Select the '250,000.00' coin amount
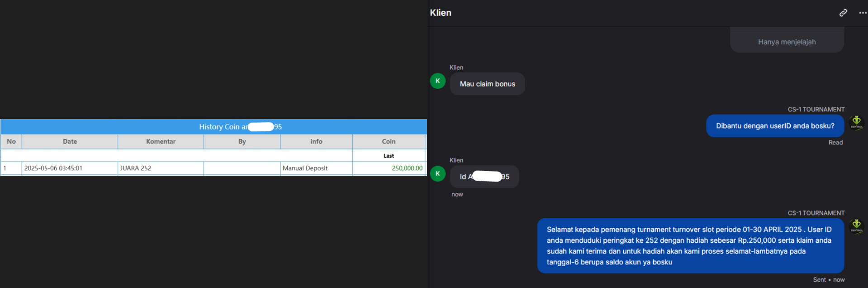The image size is (868, 288). click(407, 168)
